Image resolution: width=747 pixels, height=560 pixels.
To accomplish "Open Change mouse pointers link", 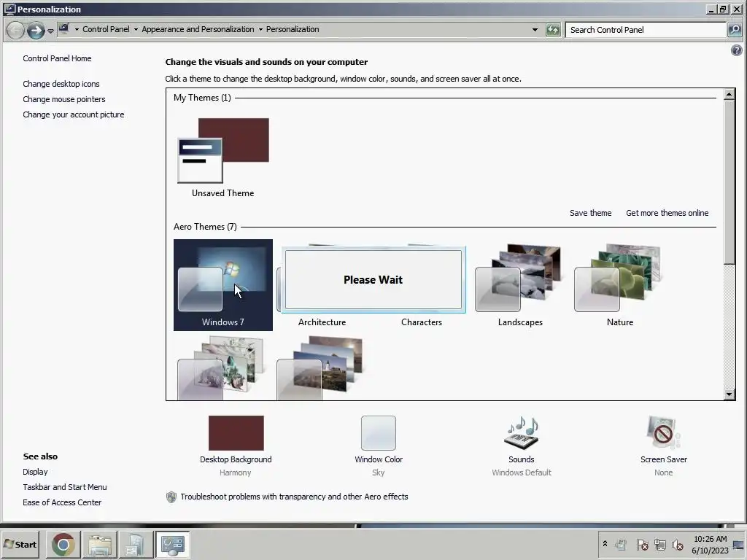I will 64,99.
